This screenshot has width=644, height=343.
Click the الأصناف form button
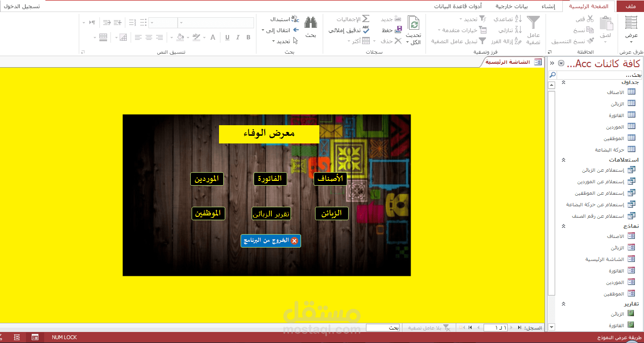[330, 178]
